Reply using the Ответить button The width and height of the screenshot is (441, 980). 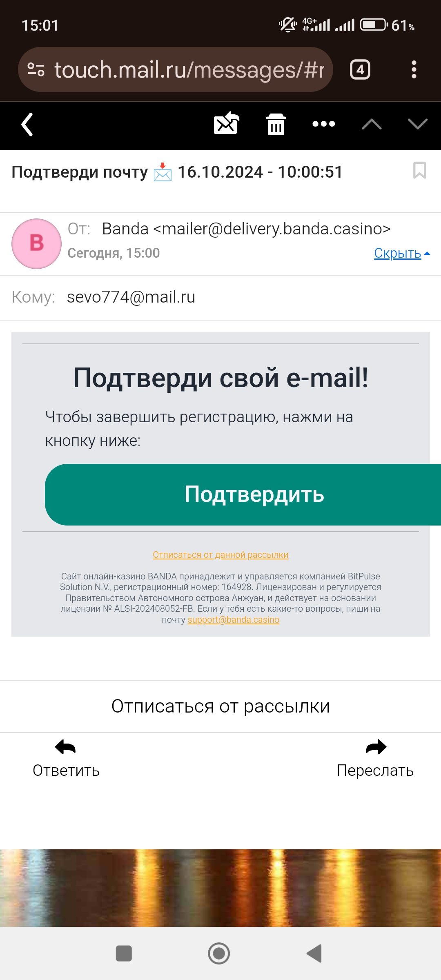[x=66, y=759]
